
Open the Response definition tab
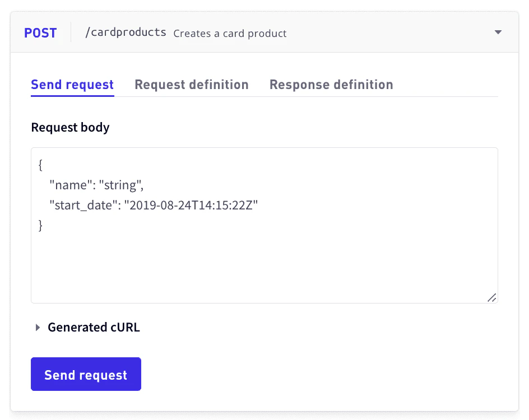[x=331, y=85]
